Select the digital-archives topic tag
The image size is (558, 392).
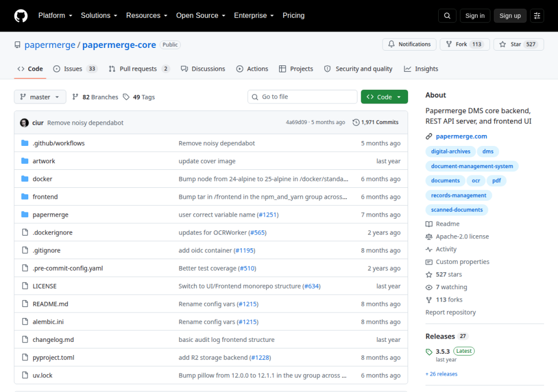[x=451, y=151]
